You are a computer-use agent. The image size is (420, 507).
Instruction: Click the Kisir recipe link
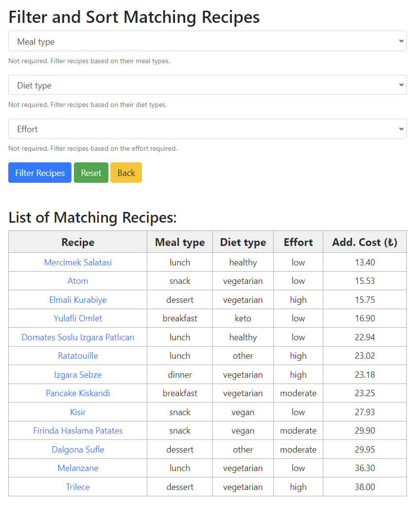(78, 412)
